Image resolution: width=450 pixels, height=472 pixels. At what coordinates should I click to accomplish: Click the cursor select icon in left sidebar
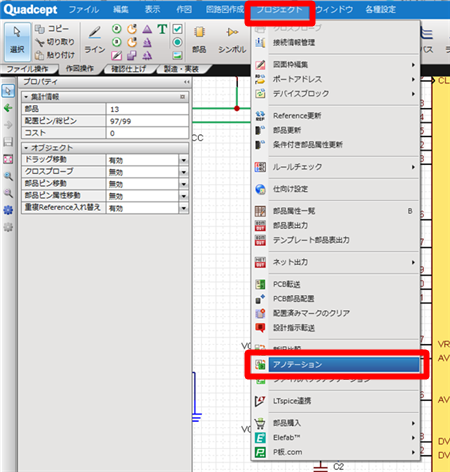[8, 91]
